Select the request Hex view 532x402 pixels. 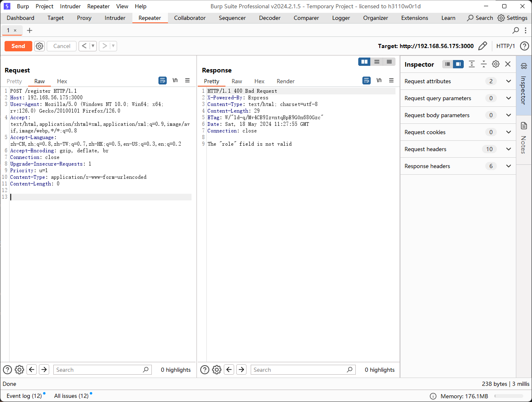tap(62, 81)
